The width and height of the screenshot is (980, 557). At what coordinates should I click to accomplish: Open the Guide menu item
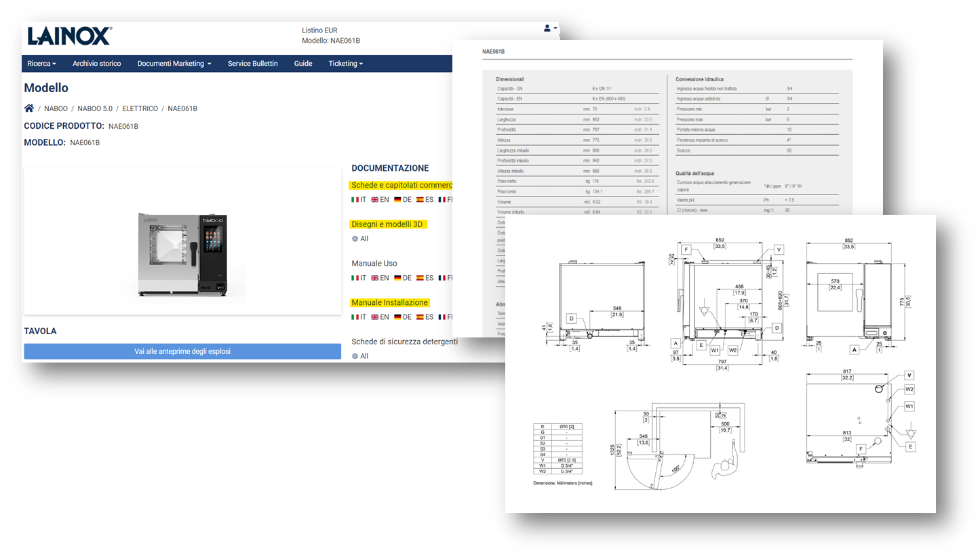click(303, 64)
